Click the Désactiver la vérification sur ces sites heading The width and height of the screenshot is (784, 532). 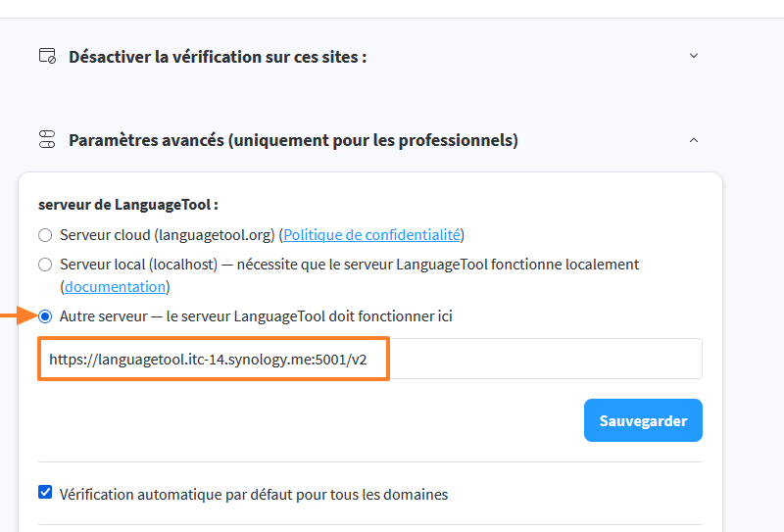[218, 57]
